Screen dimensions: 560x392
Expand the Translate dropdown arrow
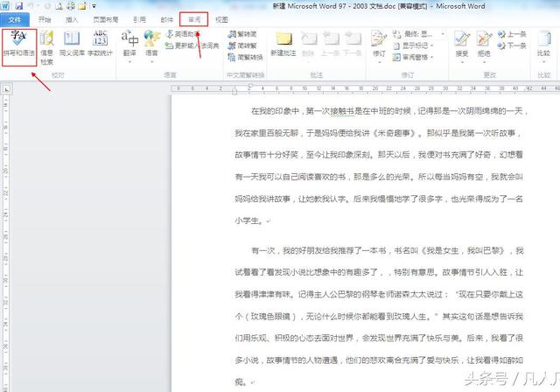(129, 62)
